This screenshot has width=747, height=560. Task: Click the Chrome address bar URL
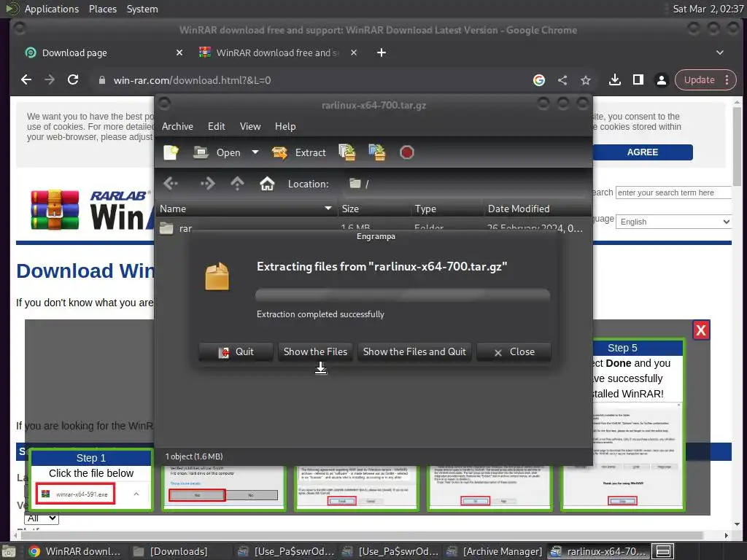click(x=192, y=80)
